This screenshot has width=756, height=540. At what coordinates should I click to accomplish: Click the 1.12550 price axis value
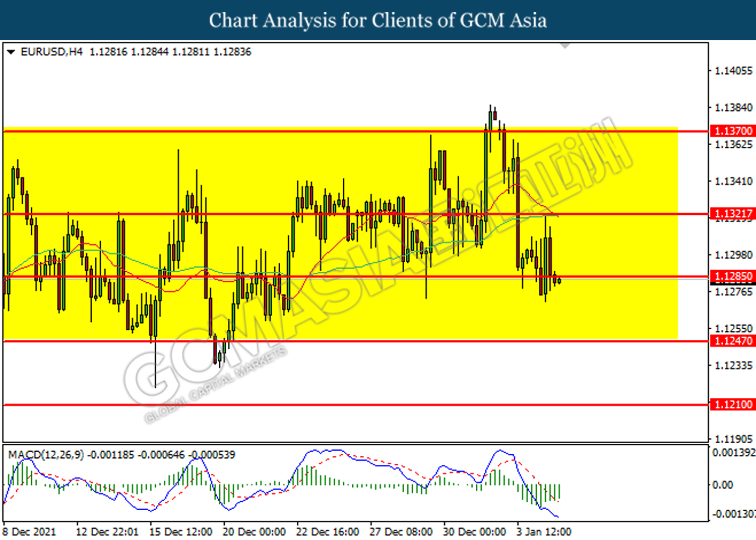(x=734, y=329)
